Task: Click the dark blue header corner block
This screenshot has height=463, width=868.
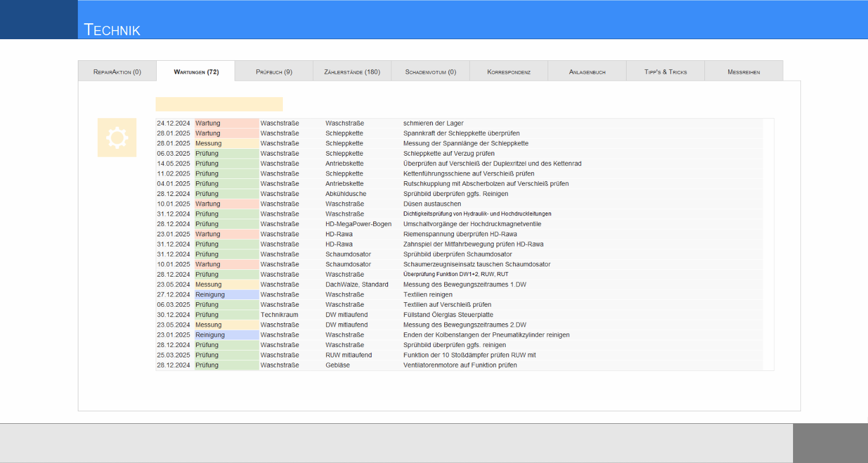Action: [x=39, y=19]
